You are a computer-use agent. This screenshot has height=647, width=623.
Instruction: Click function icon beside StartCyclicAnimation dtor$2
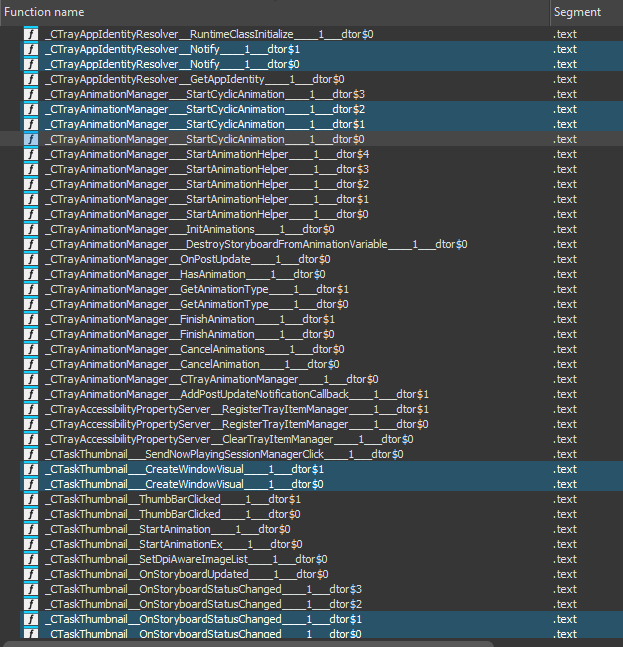(x=31, y=109)
